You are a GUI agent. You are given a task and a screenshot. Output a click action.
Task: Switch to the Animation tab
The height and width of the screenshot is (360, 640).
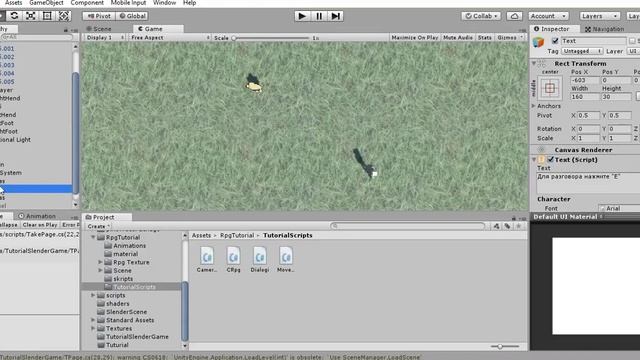pos(37,216)
